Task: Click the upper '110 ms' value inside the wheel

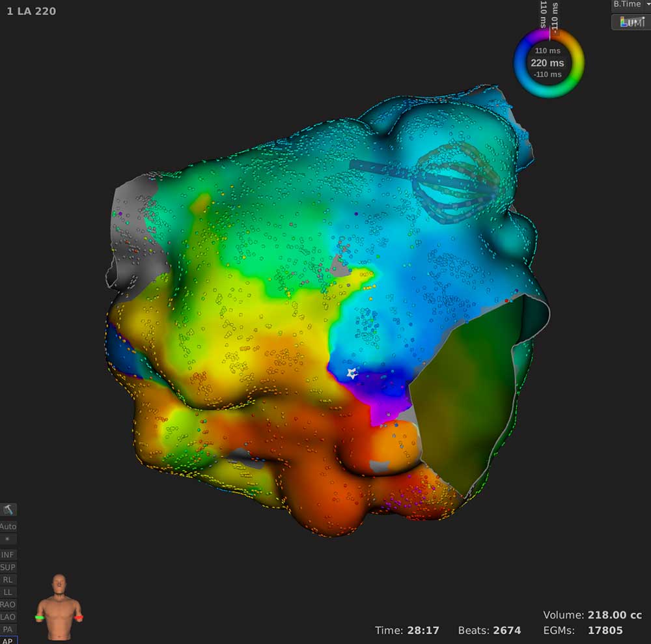Action: (x=547, y=51)
